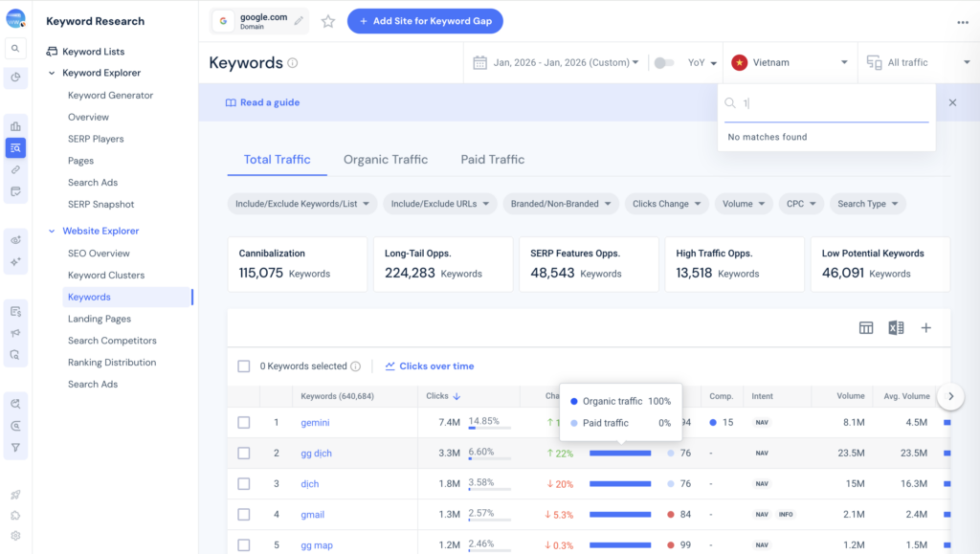This screenshot has width=980, height=554.
Task: Toggle the YoY comparison switch
Action: (662, 63)
